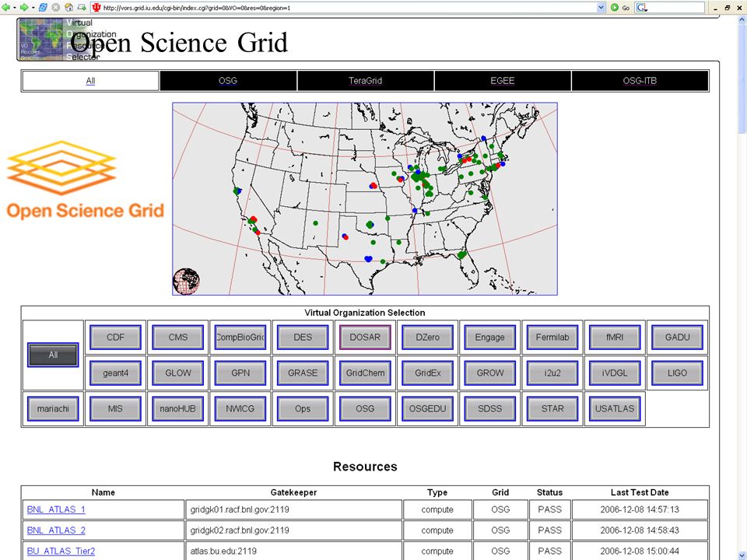Switch to the OSG-ITB tab
This screenshot has height=560, width=747.
pos(640,81)
